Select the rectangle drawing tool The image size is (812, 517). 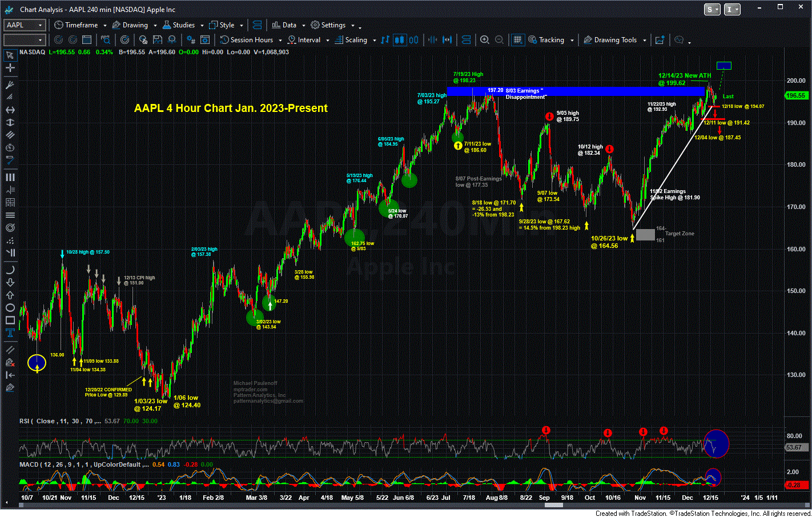coord(10,320)
